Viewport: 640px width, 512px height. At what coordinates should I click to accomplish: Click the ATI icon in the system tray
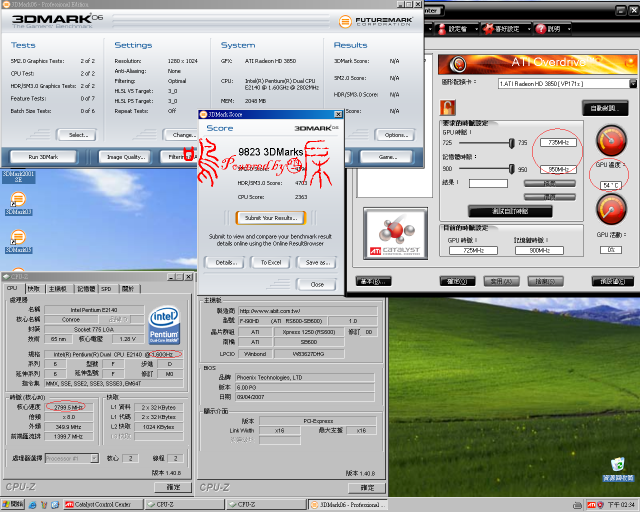tap(591, 505)
